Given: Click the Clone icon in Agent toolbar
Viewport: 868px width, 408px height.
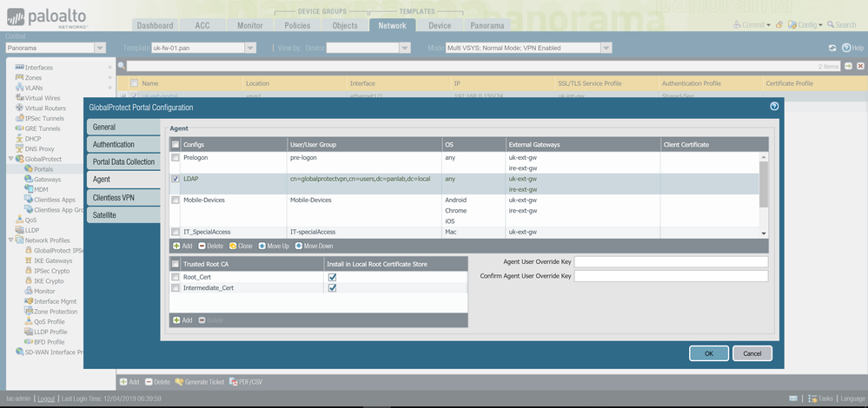Looking at the screenshot, I should pyautogui.click(x=234, y=247).
